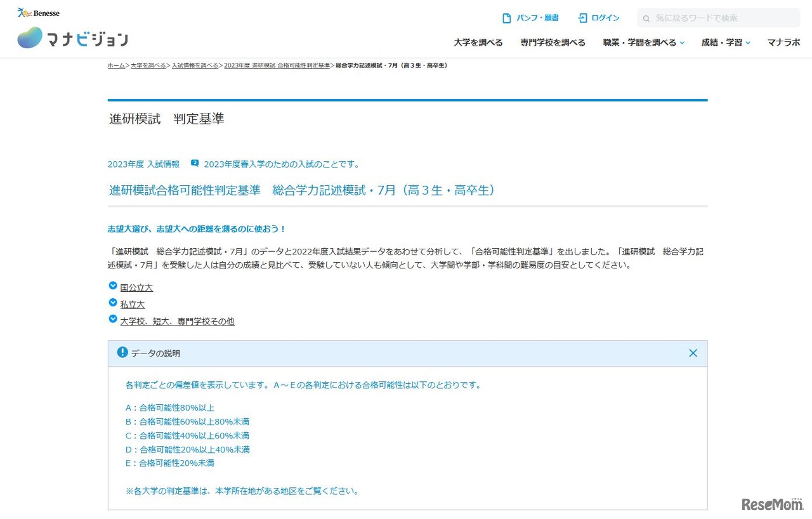This screenshot has width=812, height=519.
Task: Click the blue chevron icon beside 国公立大
Action: click(112, 284)
